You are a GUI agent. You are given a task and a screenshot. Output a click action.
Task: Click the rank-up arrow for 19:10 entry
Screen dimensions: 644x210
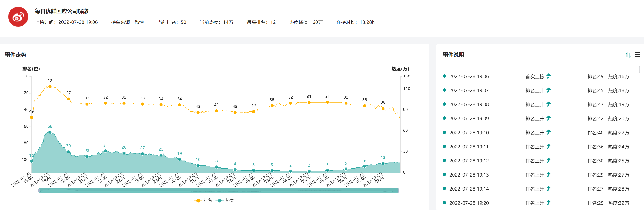click(x=549, y=132)
